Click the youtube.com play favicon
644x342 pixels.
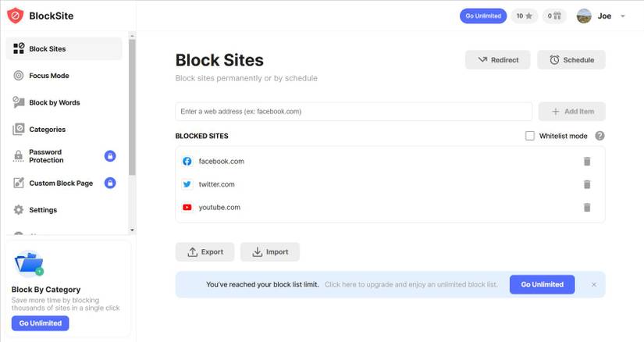[x=187, y=207]
